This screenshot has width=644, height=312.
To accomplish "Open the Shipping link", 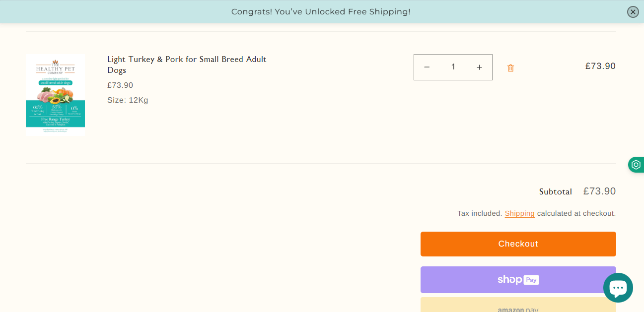I will [x=519, y=213].
